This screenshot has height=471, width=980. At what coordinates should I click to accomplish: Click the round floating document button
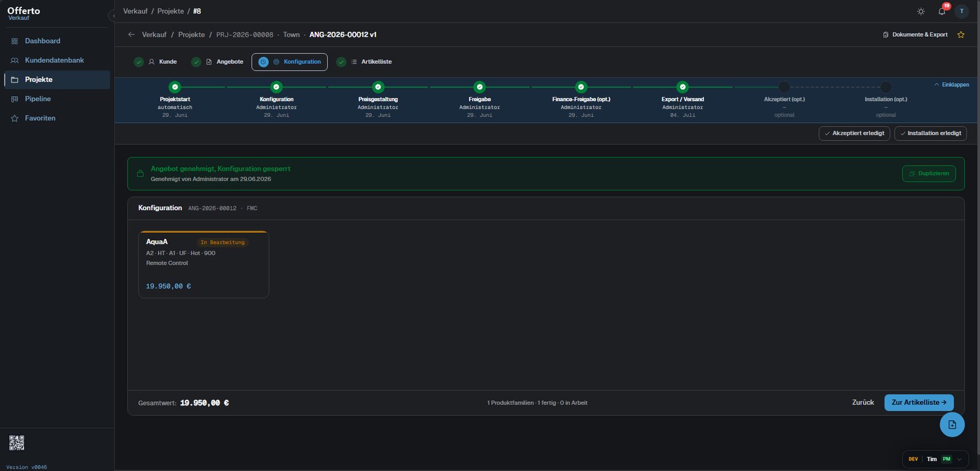[x=952, y=424]
